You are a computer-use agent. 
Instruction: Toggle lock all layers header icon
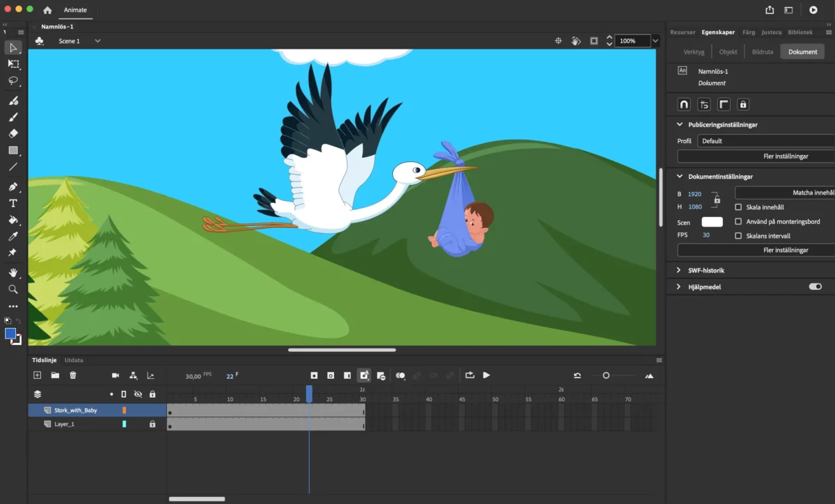coord(152,394)
